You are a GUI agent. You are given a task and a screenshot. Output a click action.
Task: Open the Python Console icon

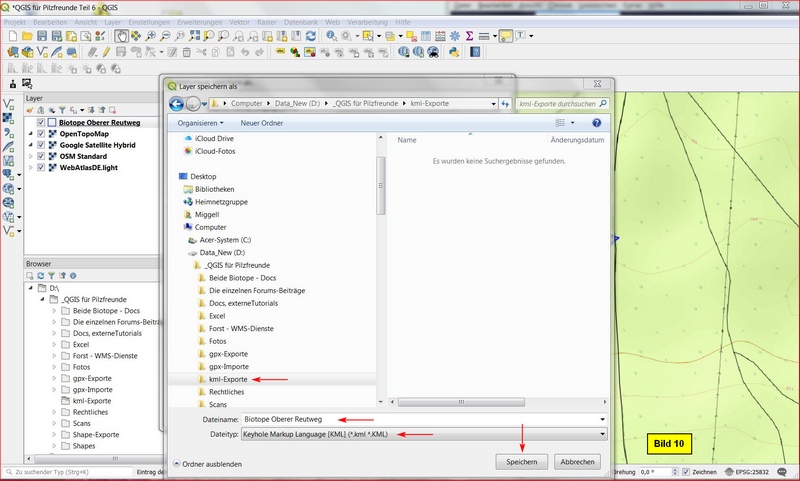pyautogui.click(x=453, y=52)
